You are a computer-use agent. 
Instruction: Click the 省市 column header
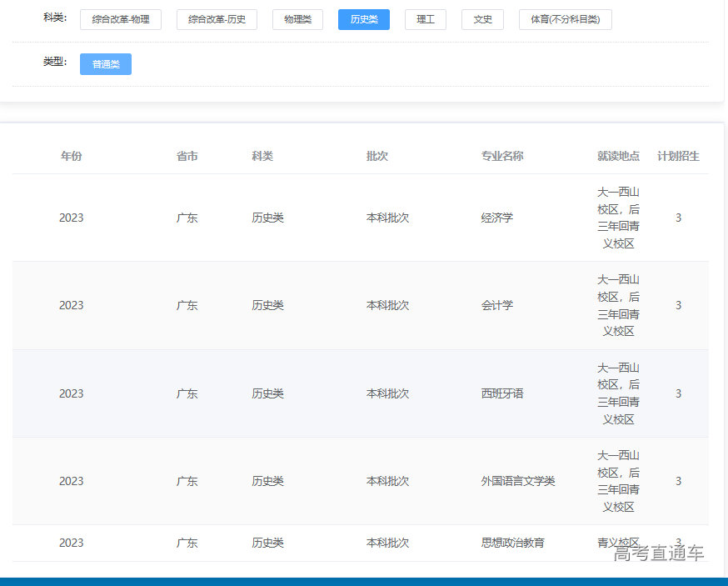click(x=187, y=156)
